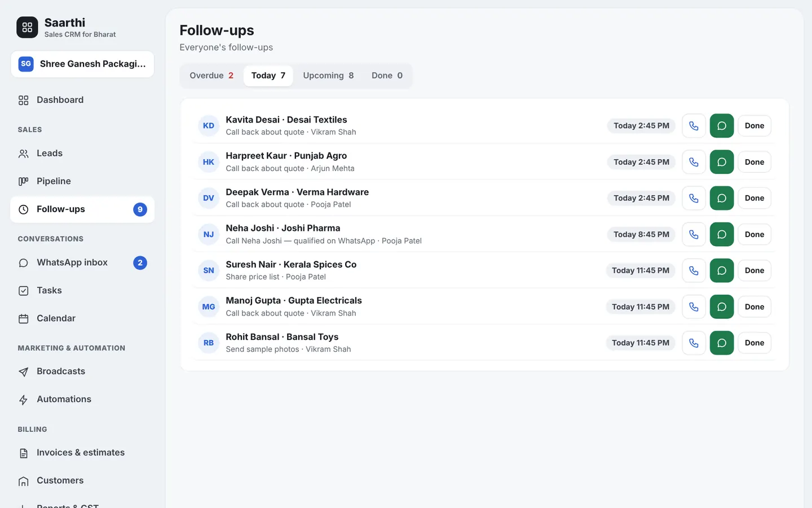Click 'Send sample photos · Vikram Shah' text

[x=288, y=349]
